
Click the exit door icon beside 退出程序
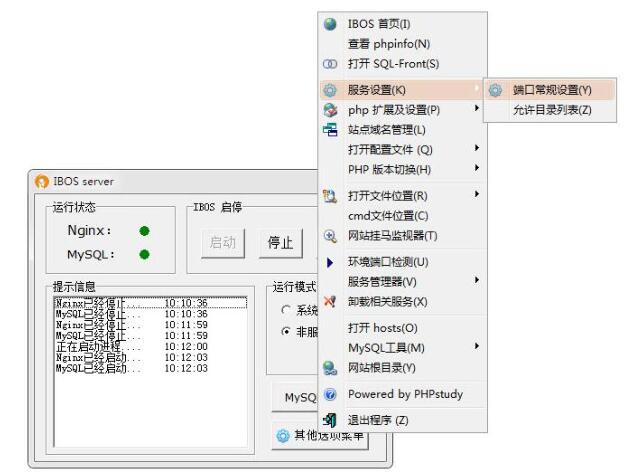click(330, 420)
